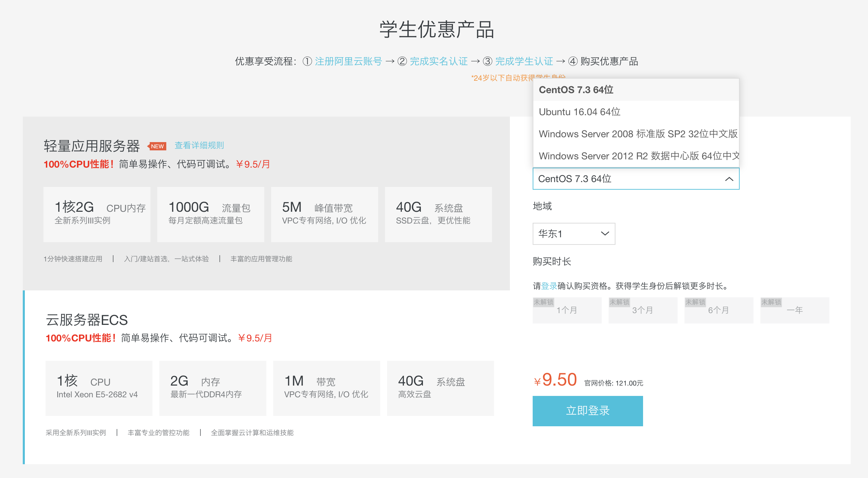Click the 1000G 流量包 spec card
The height and width of the screenshot is (478, 868).
[x=210, y=214]
